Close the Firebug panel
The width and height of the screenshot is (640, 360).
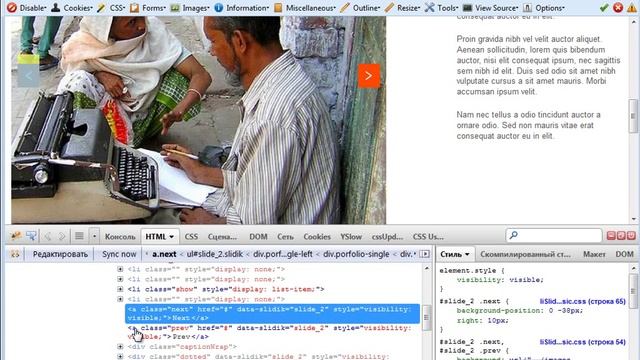click(x=631, y=236)
